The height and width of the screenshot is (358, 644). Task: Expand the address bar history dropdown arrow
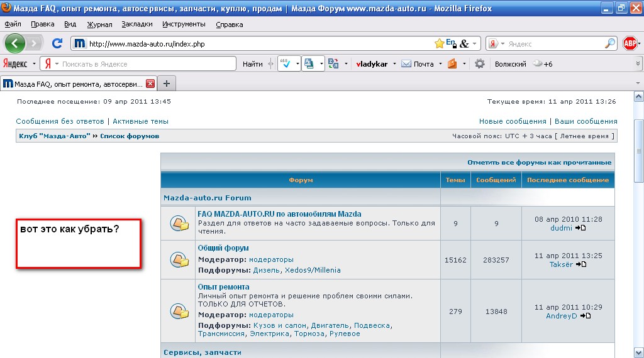tap(475, 44)
